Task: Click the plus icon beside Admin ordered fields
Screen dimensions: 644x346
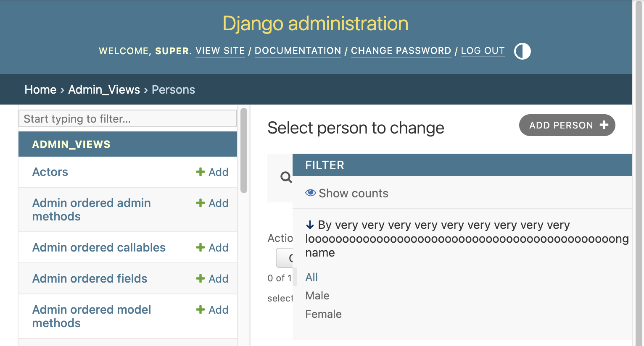Action: [201, 278]
